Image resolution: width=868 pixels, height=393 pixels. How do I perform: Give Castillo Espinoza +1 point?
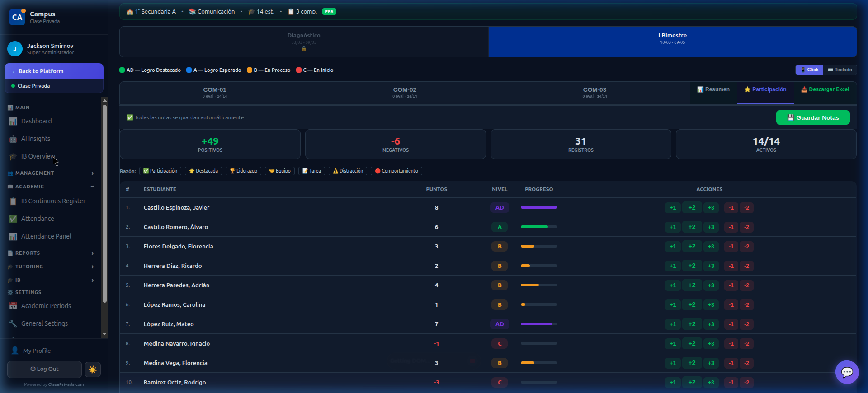click(673, 208)
